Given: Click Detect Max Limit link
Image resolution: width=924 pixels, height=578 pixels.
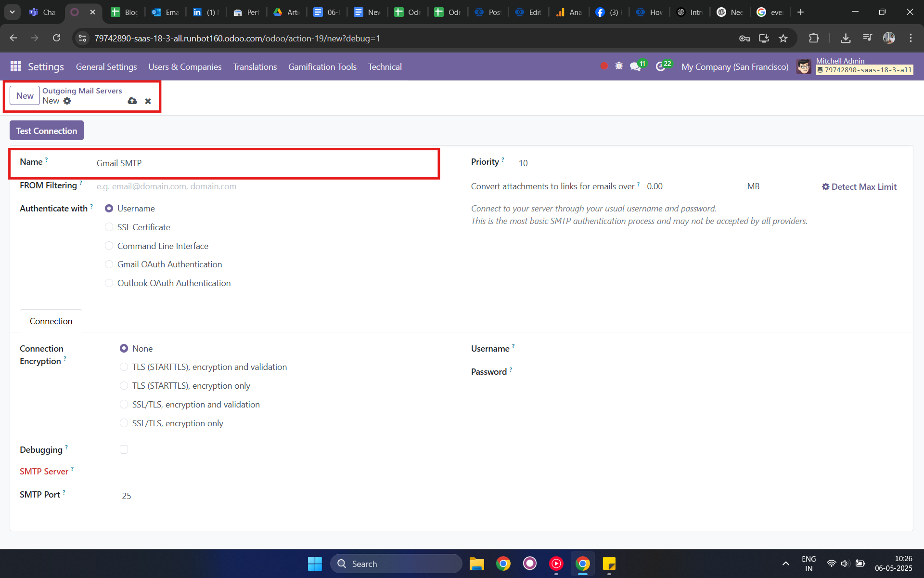Looking at the screenshot, I should click(859, 187).
